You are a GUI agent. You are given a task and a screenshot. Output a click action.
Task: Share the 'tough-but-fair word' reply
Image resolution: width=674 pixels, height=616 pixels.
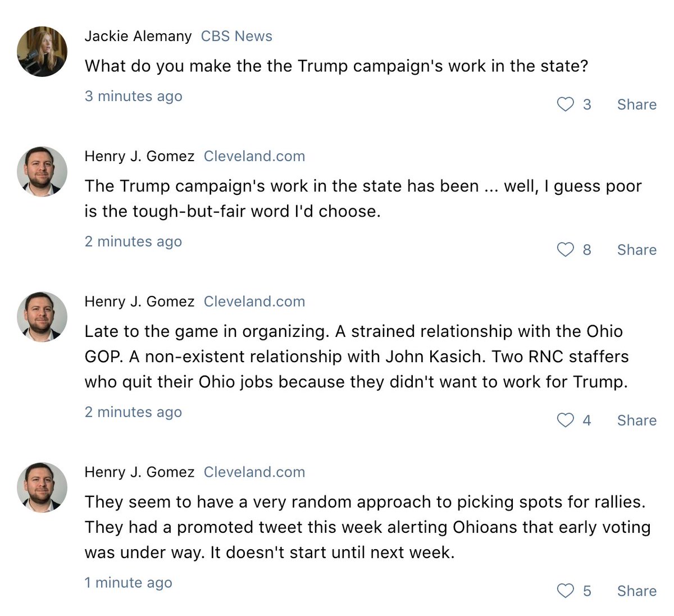click(x=636, y=250)
